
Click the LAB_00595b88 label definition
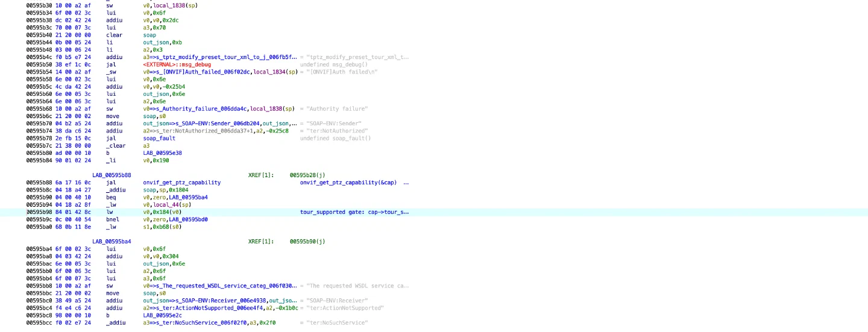(112, 175)
